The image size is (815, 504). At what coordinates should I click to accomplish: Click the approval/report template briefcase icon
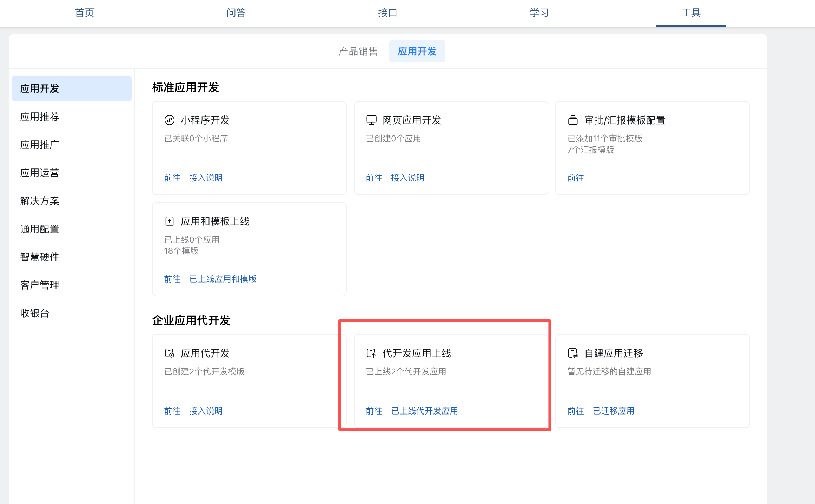(573, 120)
